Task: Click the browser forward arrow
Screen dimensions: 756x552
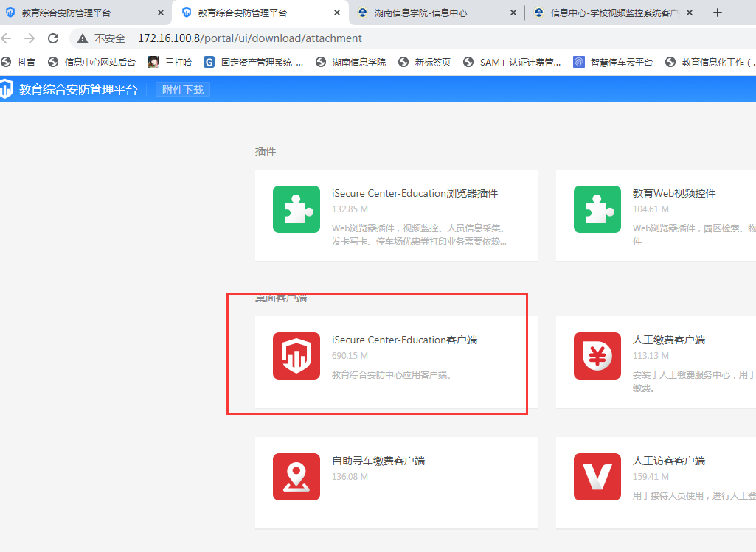Action: click(30, 38)
